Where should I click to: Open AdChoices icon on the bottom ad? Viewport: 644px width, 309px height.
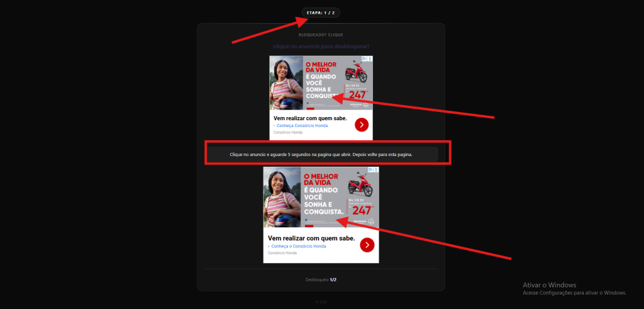pos(370,170)
